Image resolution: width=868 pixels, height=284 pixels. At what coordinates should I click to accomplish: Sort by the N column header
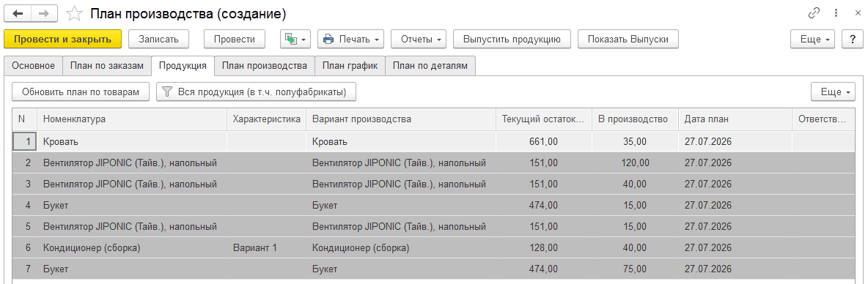point(25,119)
